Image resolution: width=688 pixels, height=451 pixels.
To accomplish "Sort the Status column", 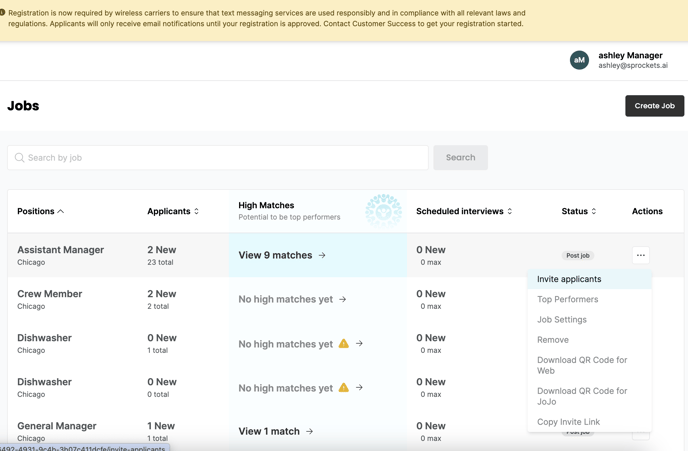I will [x=594, y=211].
